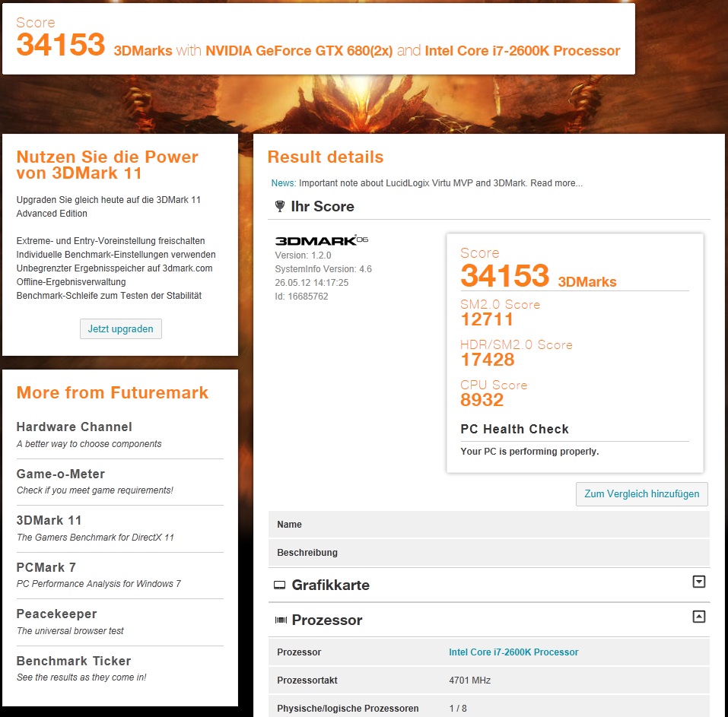728x717 pixels.
Task: Collapse the Prozessor section arrow
Action: (699, 617)
